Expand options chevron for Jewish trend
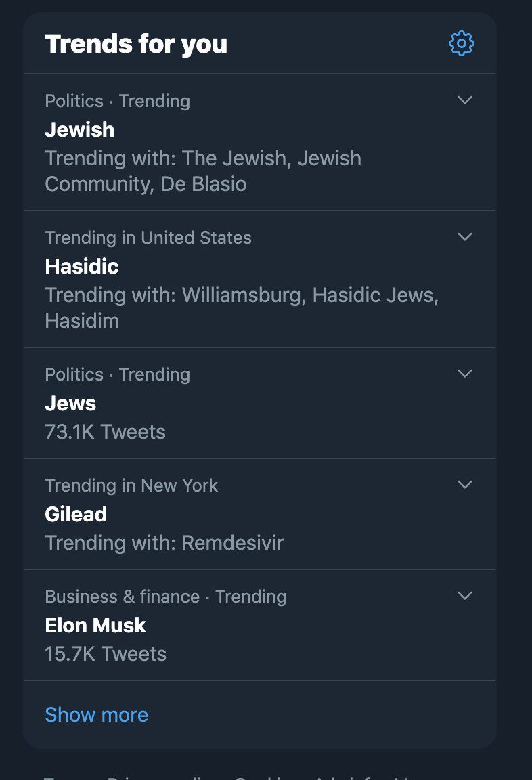 pos(465,100)
